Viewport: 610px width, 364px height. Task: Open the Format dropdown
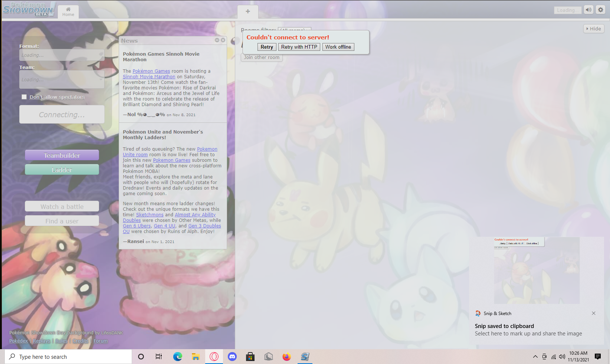[x=62, y=55]
